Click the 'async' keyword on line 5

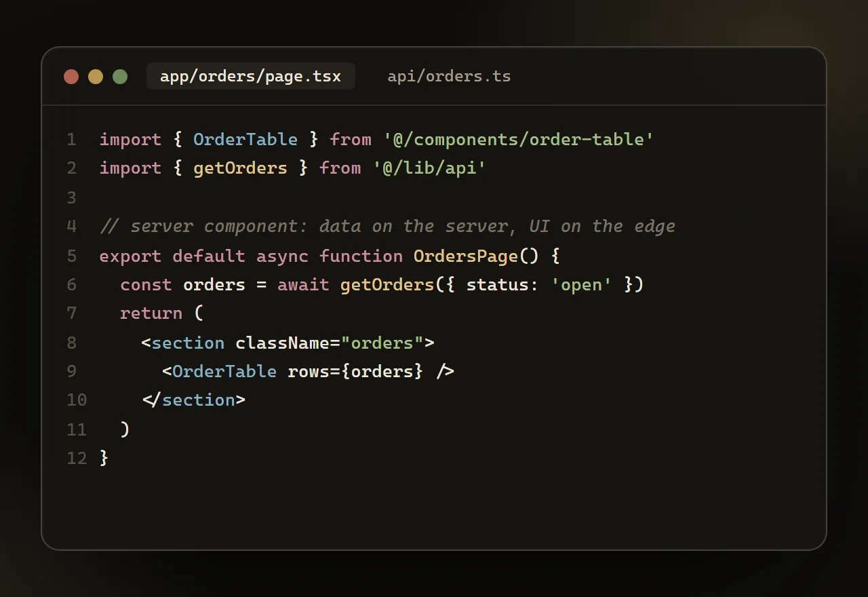pyautogui.click(x=282, y=256)
